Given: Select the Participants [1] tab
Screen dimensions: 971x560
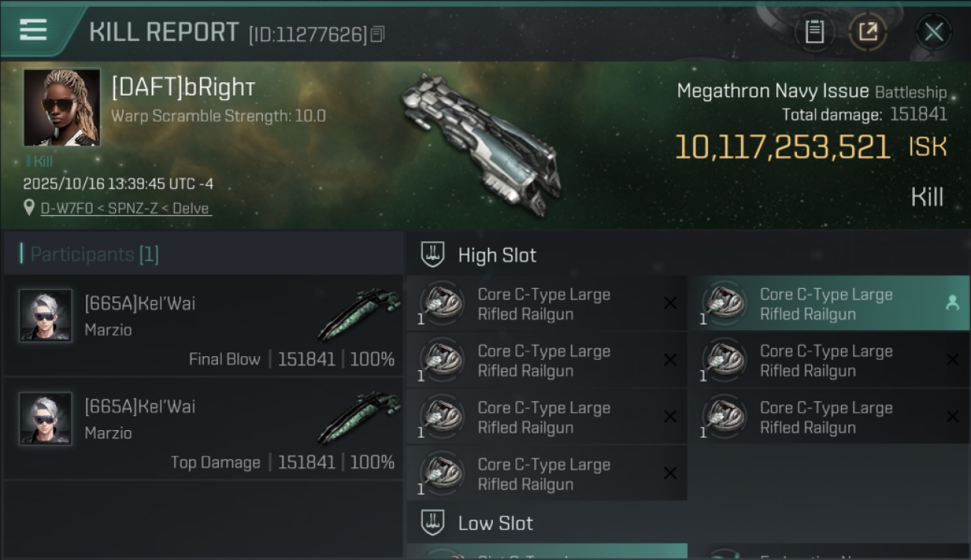Looking at the screenshot, I should [94, 255].
